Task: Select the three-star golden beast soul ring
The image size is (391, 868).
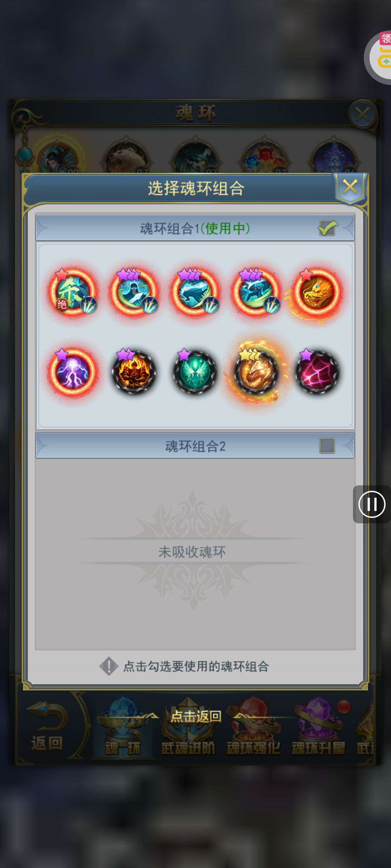Action: click(x=256, y=372)
